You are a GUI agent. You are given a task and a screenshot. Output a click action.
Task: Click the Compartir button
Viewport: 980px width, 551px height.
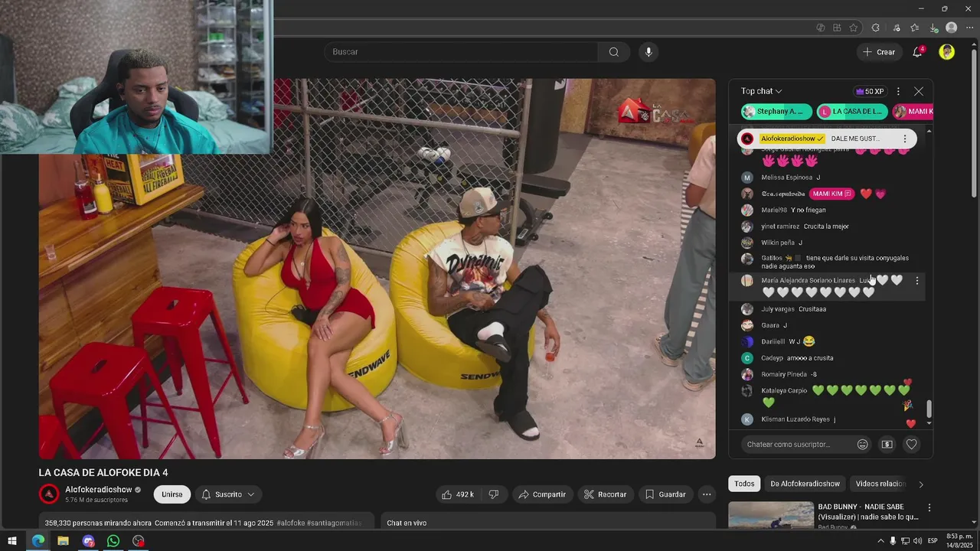pos(542,494)
